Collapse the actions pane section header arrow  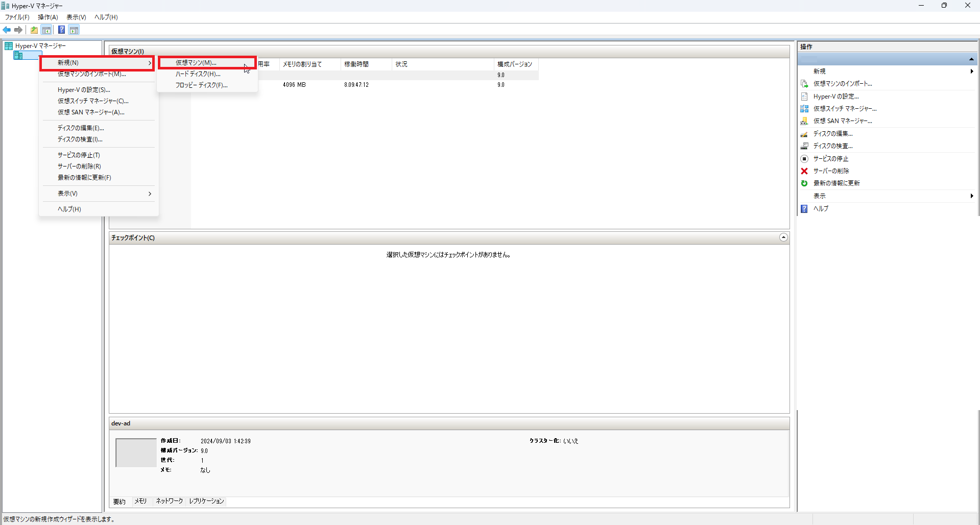click(971, 60)
